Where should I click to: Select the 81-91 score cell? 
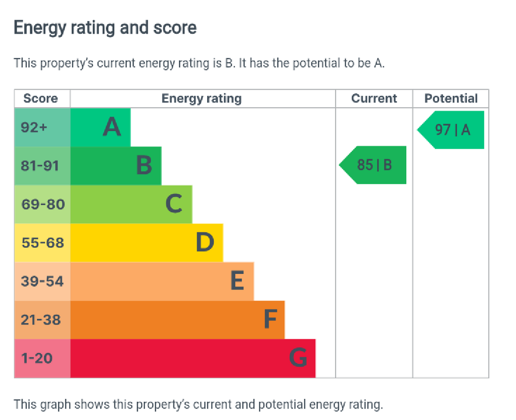click(42, 166)
